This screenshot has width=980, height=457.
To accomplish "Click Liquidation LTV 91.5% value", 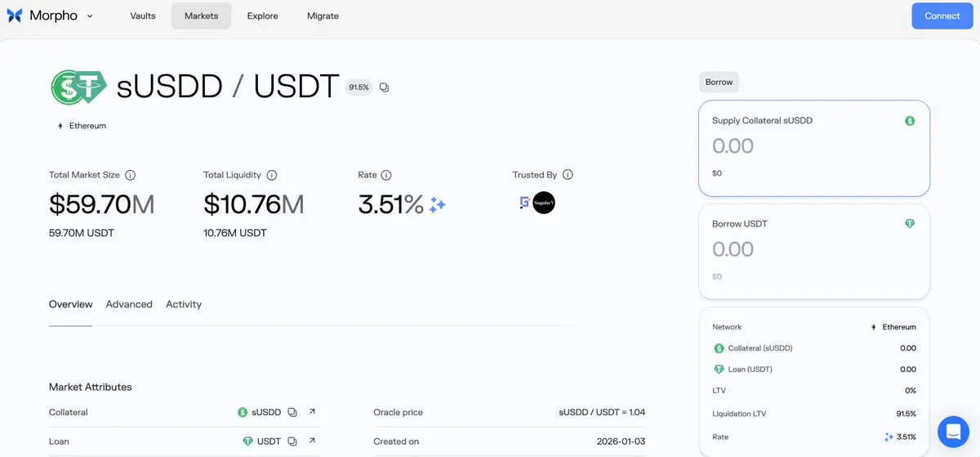I will click(x=906, y=414).
